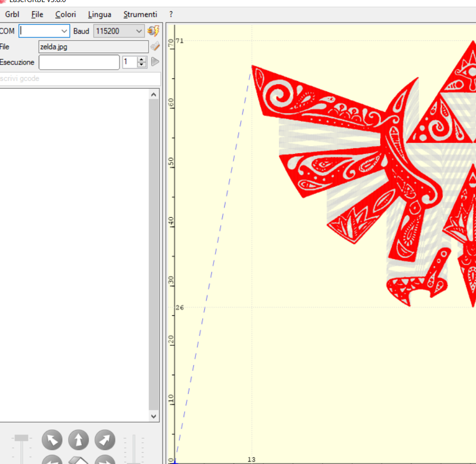Click the jog step slider on right
This screenshot has width=476, height=464.
click(x=134, y=449)
